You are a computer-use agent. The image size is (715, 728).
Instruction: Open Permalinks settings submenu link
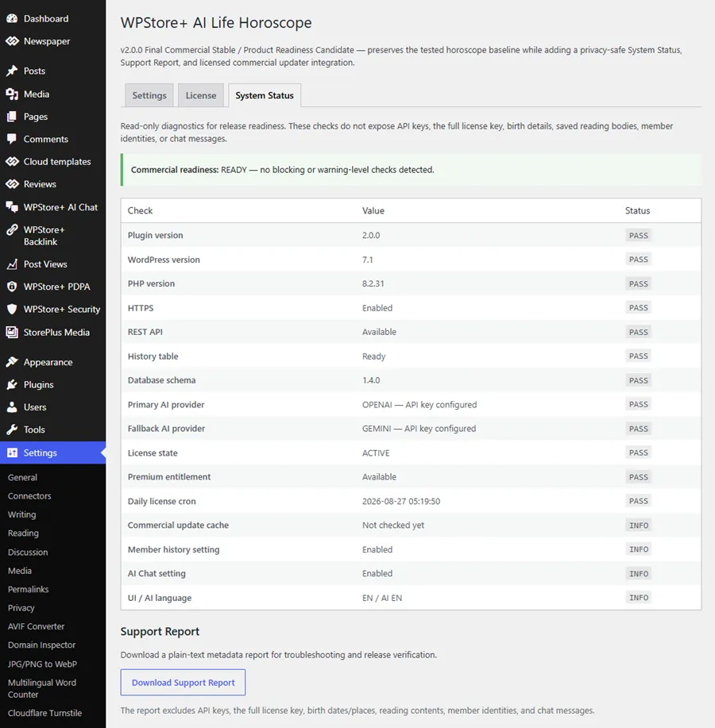coord(29,589)
